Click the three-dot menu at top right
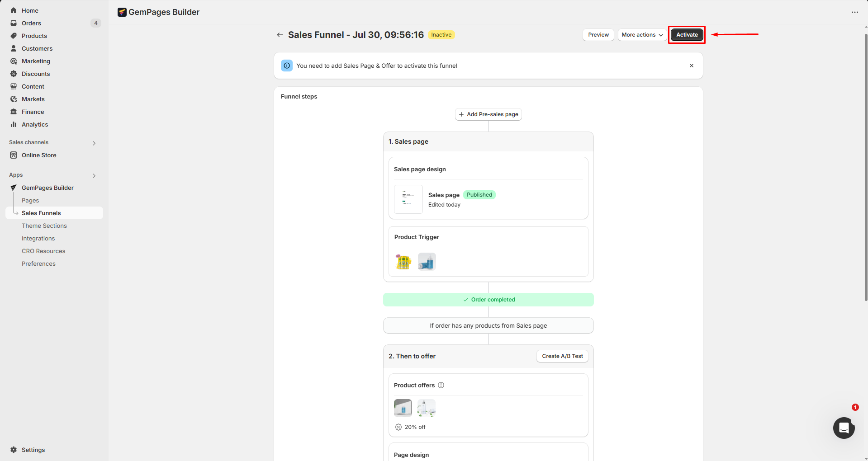 [854, 12]
